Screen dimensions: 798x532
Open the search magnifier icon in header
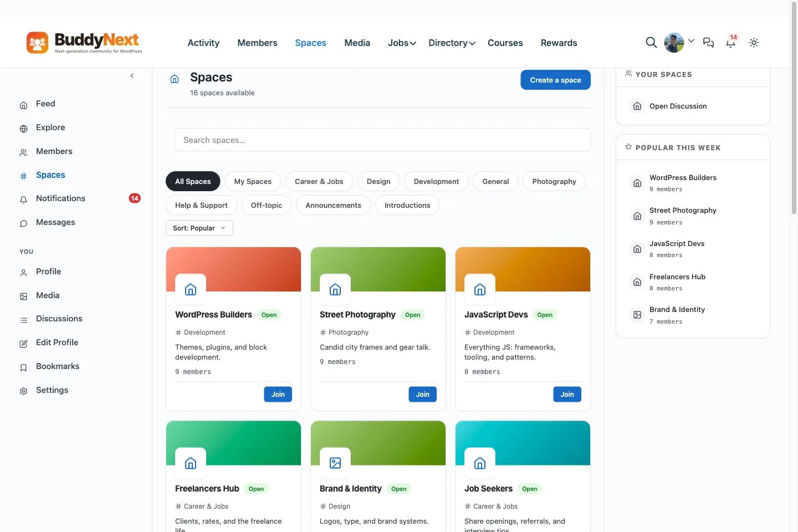(x=651, y=43)
